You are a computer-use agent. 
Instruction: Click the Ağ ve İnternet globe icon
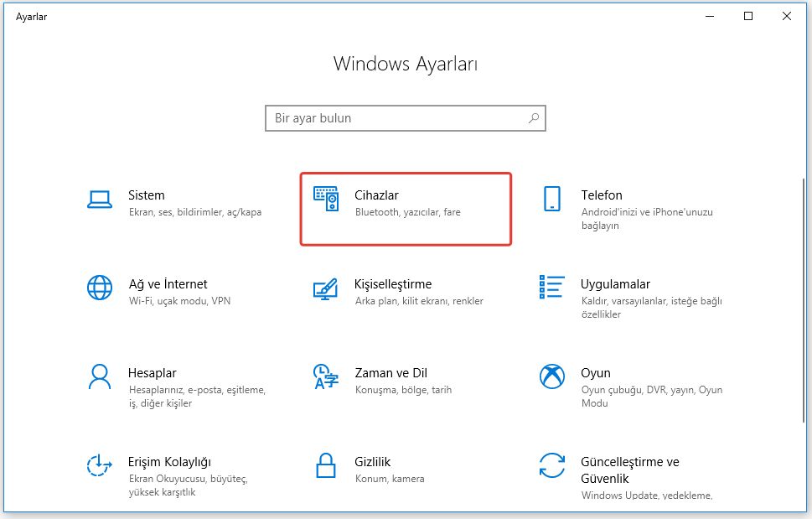click(100, 288)
